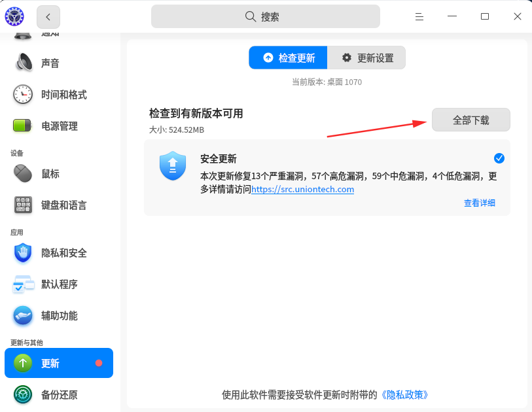This screenshot has width=532, height=412.
Task: Click the 检查到有新版本可用 heading
Action: click(196, 114)
